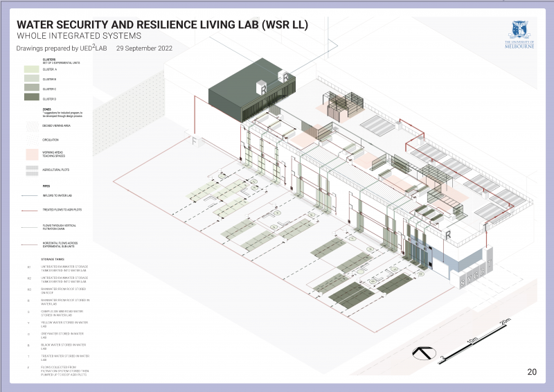Click the dark green rooftop building block

tap(251, 91)
